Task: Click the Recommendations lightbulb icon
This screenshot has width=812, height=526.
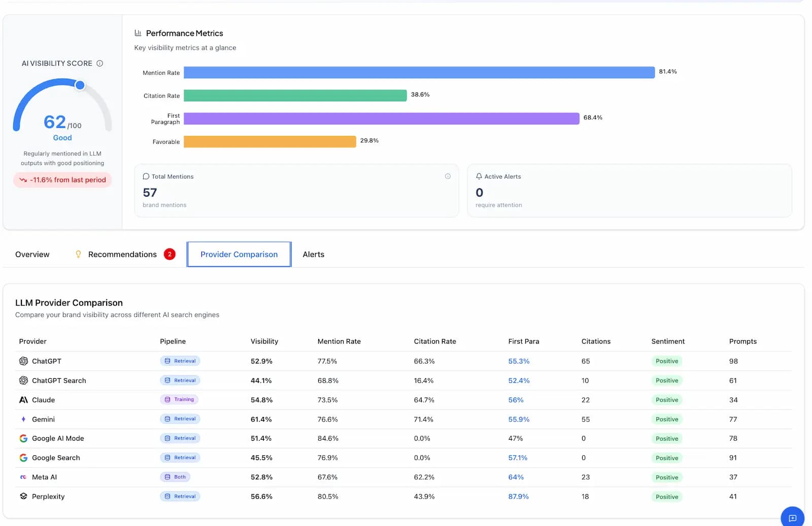Action: pos(78,254)
